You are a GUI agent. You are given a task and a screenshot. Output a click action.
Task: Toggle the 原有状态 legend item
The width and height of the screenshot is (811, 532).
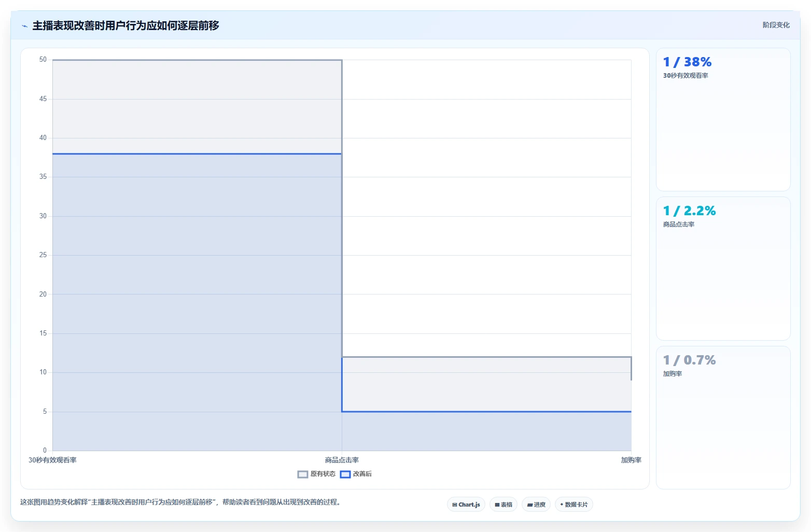point(316,474)
